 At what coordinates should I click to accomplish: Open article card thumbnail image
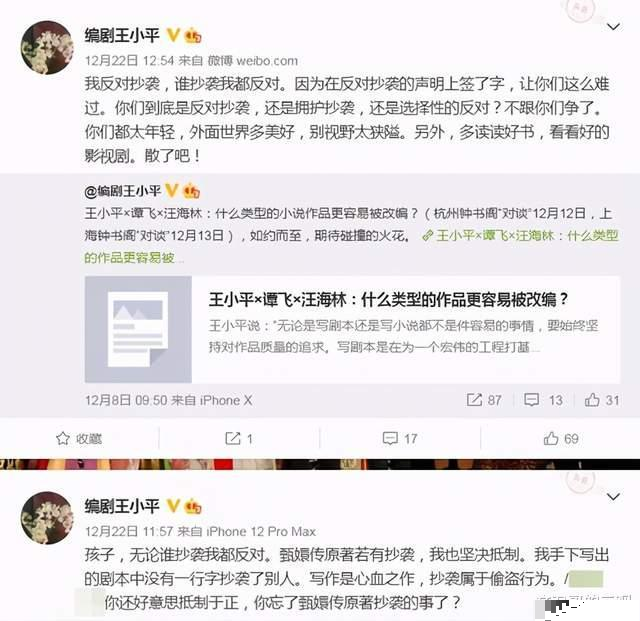138,329
